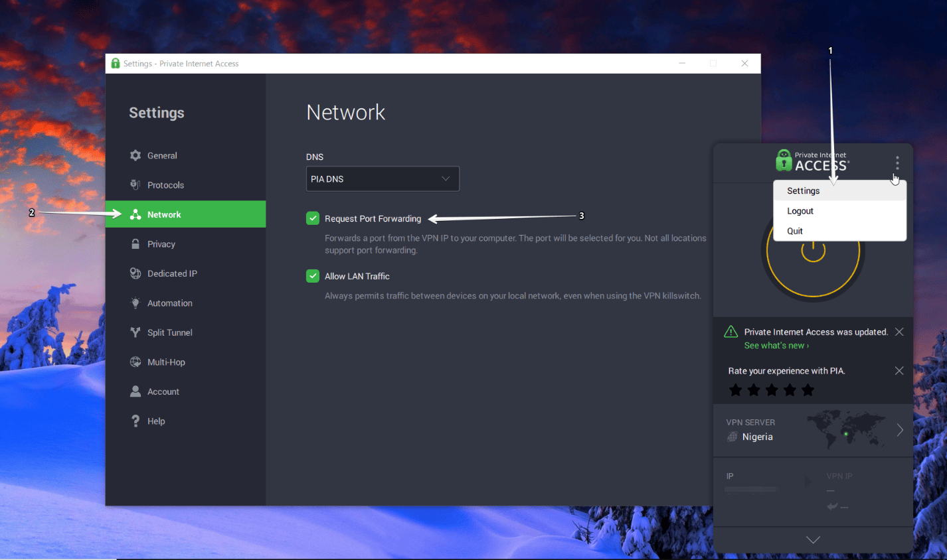947x560 pixels.
Task: Open Account person icon
Action: point(135,391)
